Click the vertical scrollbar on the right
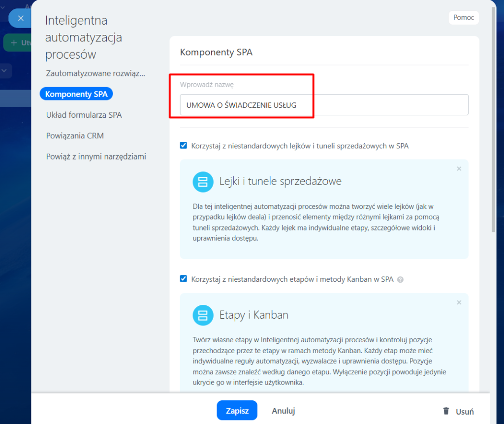Image resolution: width=504 pixels, height=424 pixels. coord(493,123)
